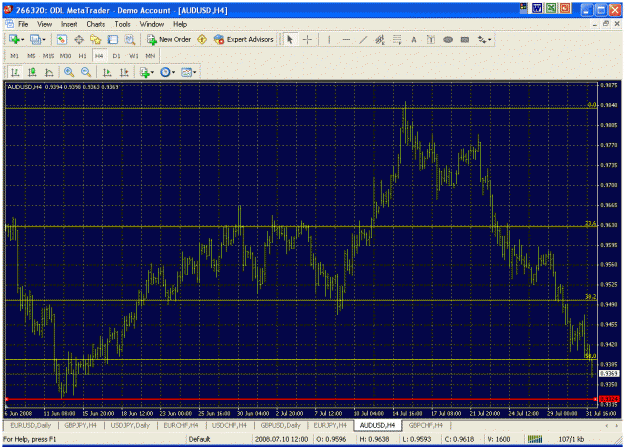Screen dimensions: 625x447
Task: Select the MN timeframe
Action: coord(150,56)
